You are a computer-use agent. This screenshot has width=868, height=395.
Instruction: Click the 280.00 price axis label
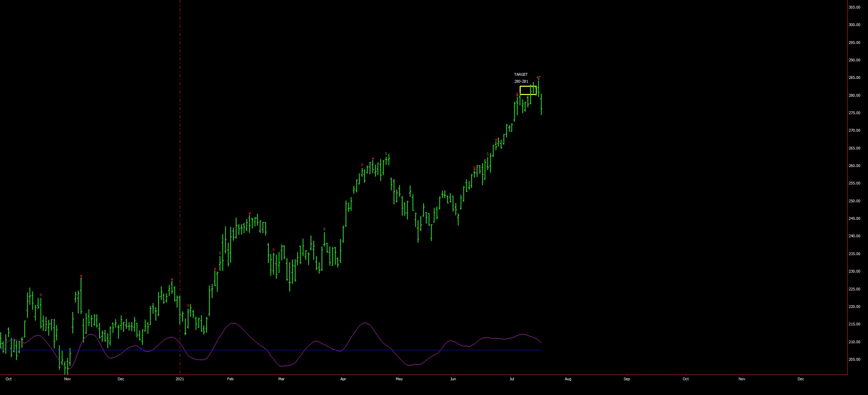point(854,95)
